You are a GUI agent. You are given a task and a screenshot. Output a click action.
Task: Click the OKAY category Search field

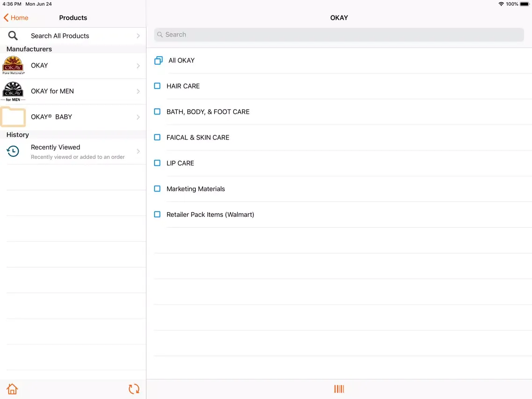339,35
